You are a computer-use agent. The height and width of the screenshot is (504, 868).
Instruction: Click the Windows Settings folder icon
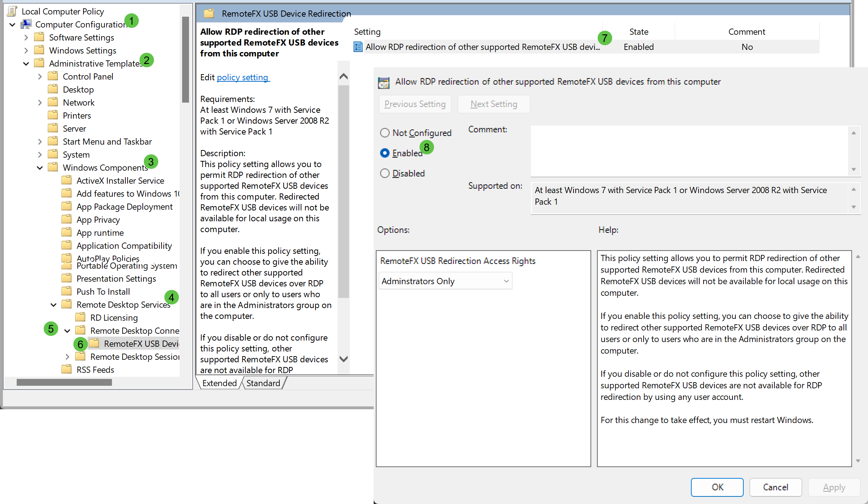39,50
